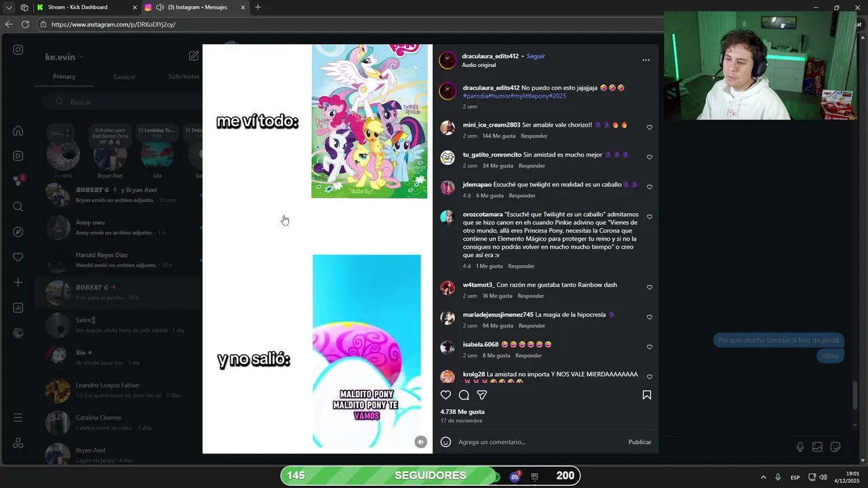Create a new post with plus icon
The height and width of the screenshot is (488, 868).
point(18,282)
